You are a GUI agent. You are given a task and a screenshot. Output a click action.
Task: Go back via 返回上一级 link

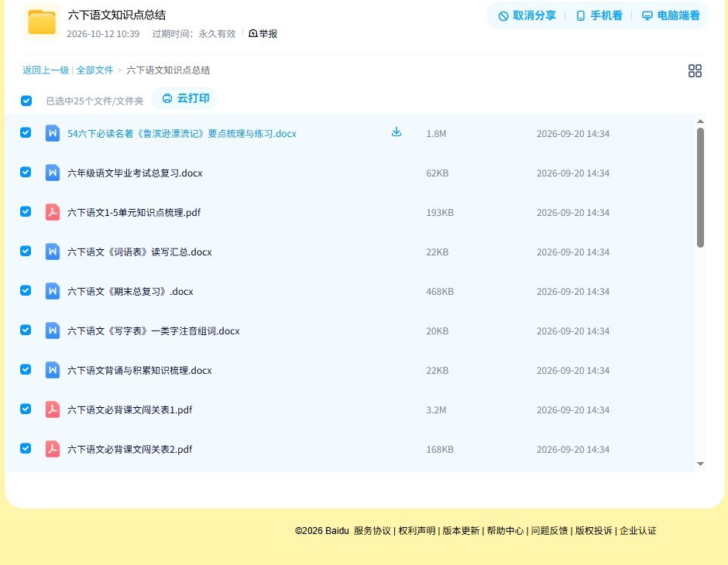click(46, 70)
